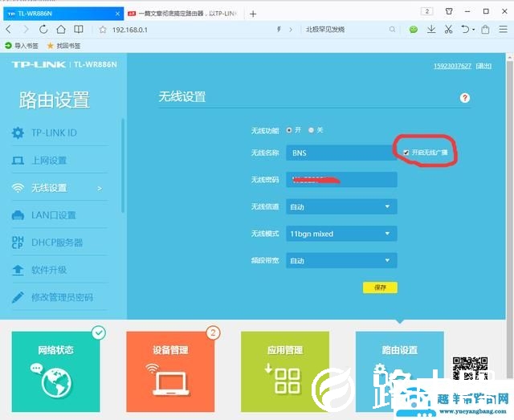Switch to the TL-WR886N browser tab
Viewport: 514px width, 420px height.
(63, 14)
